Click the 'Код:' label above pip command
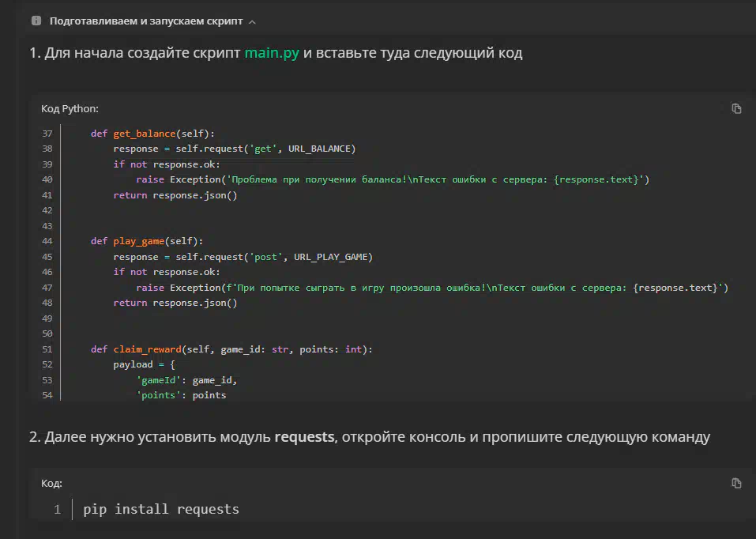Image resolution: width=756 pixels, height=539 pixels. [x=51, y=483]
